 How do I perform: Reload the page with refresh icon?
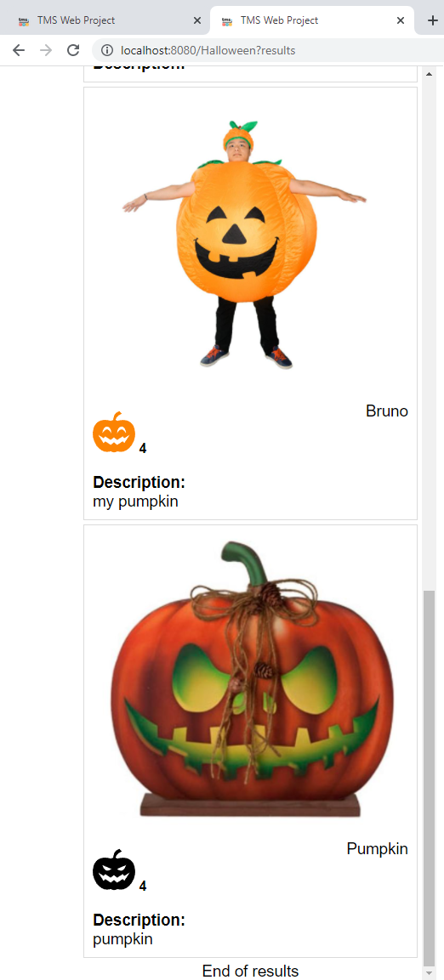73,50
